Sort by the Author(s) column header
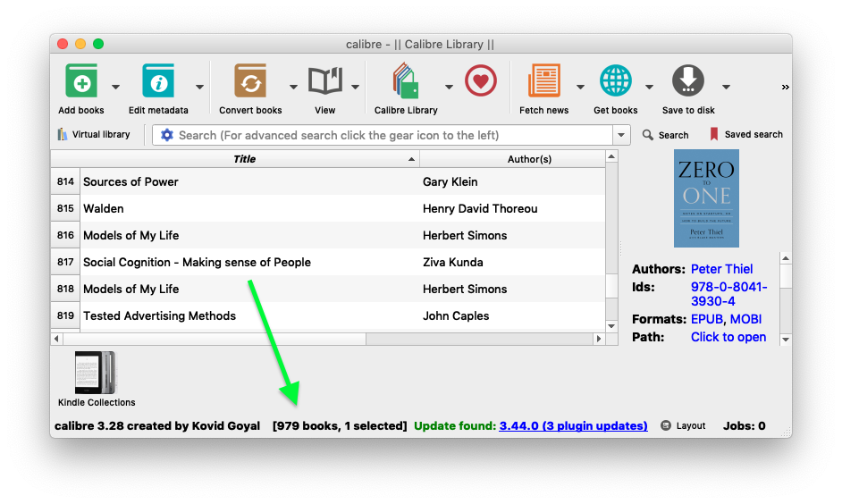Screen dimensions: 842x504 pos(511,159)
